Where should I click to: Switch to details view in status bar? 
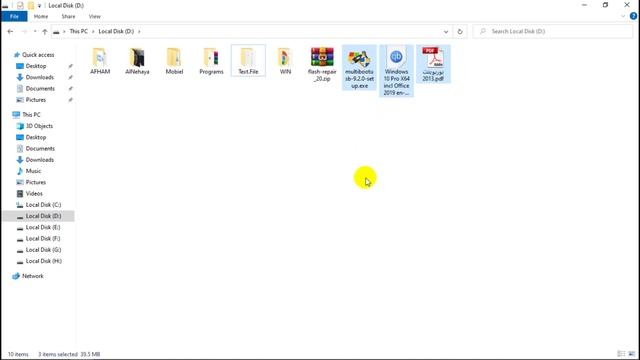pos(621,354)
